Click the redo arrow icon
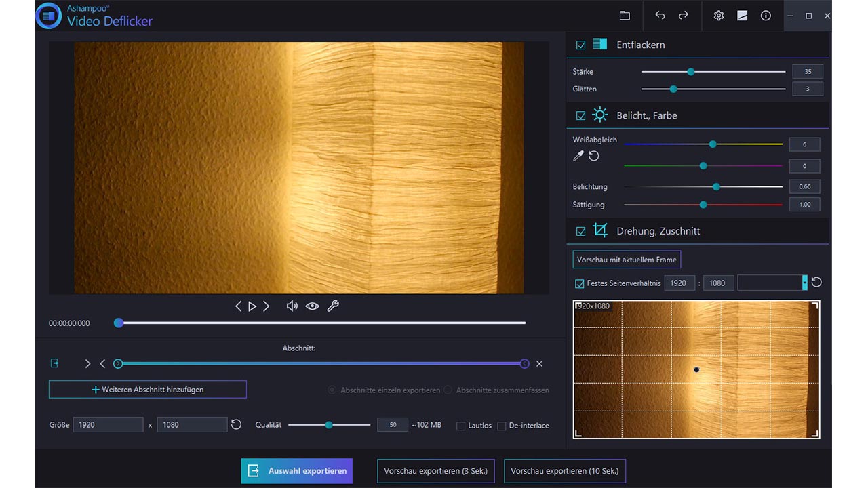 (684, 16)
